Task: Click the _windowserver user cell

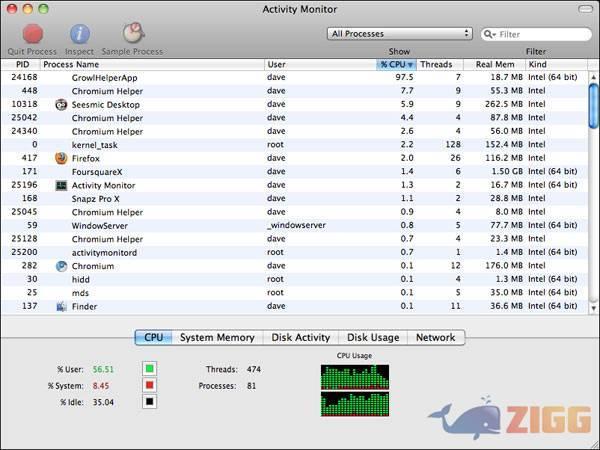Action: (x=297, y=225)
